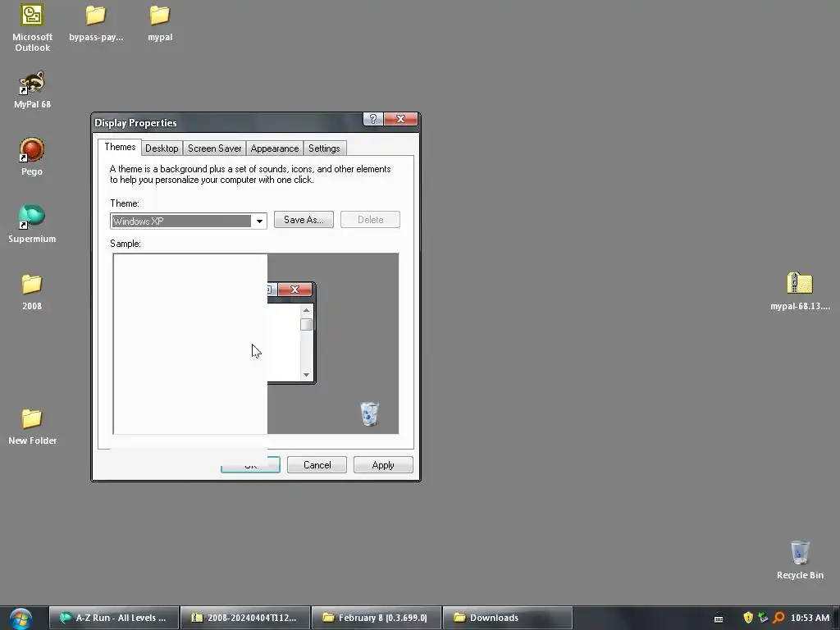Click the Save As... button

304,220
